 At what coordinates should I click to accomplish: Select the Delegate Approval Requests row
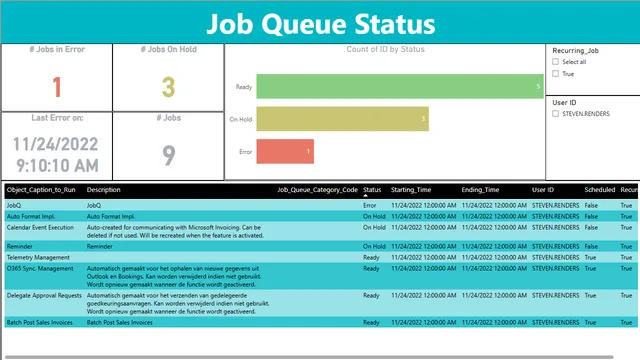click(x=321, y=303)
